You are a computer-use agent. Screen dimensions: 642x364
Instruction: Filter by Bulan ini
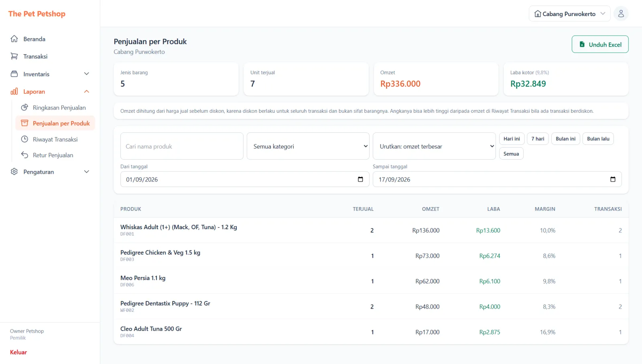point(565,139)
